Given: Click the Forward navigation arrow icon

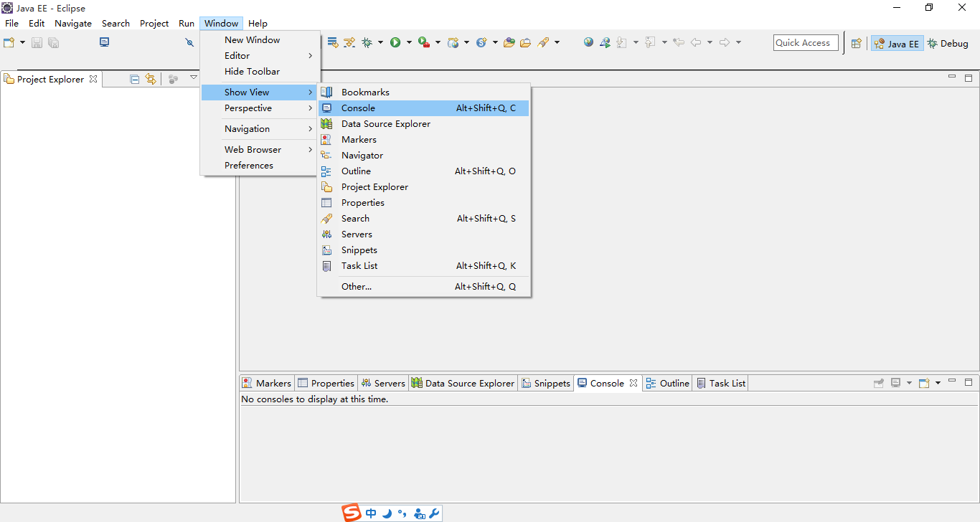Looking at the screenshot, I should [x=725, y=43].
